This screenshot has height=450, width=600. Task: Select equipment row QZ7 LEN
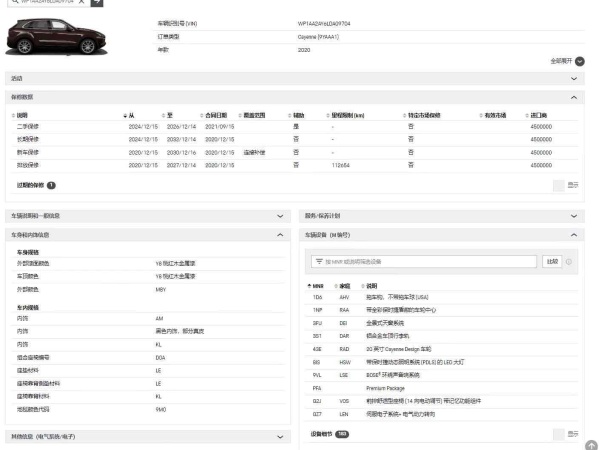pos(442,414)
